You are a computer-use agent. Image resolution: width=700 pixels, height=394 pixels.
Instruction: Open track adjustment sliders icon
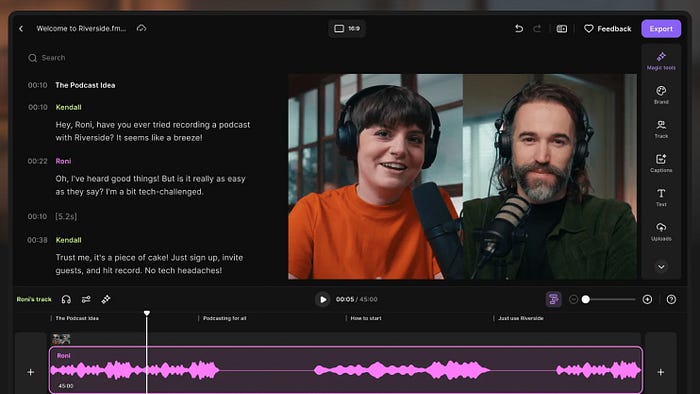pos(86,299)
